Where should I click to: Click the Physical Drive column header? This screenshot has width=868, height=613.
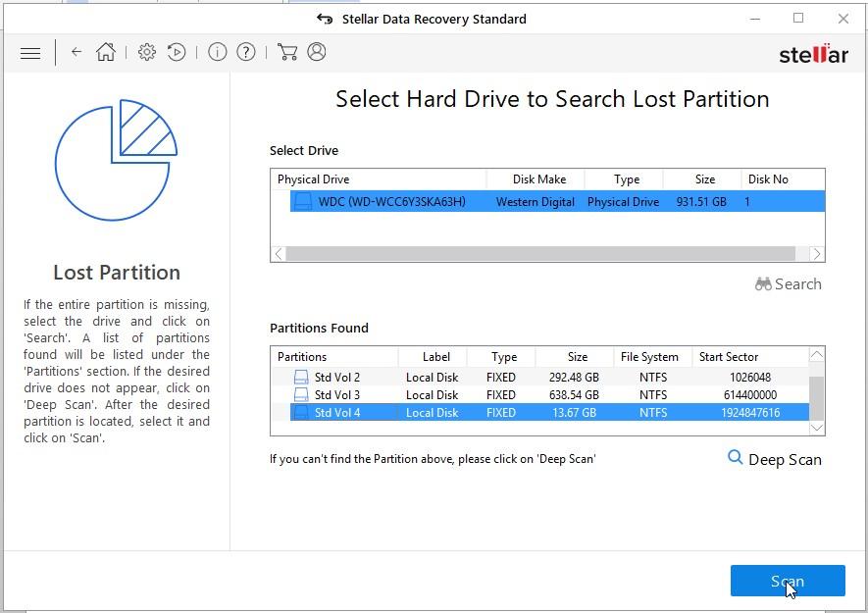pos(379,179)
